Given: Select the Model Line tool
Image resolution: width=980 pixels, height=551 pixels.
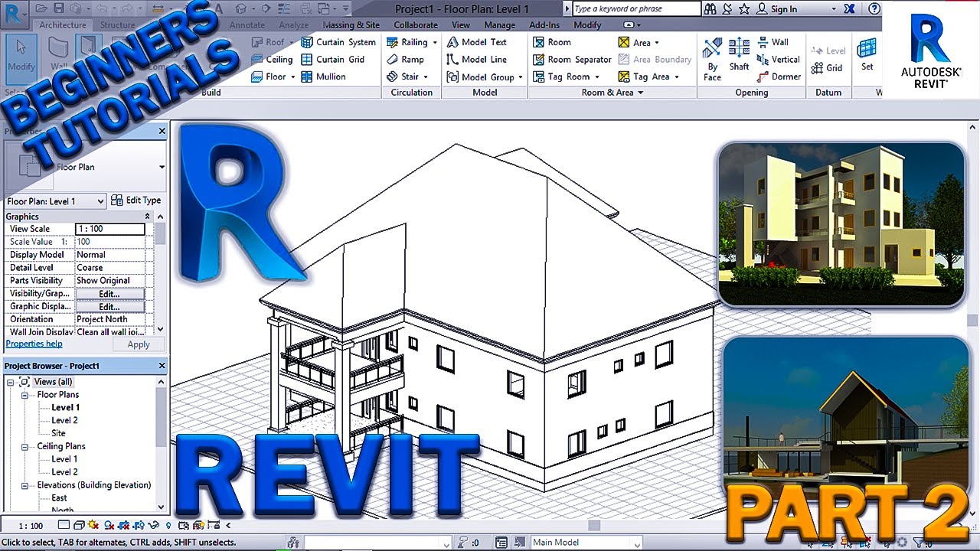Looking at the screenshot, I should (x=477, y=60).
